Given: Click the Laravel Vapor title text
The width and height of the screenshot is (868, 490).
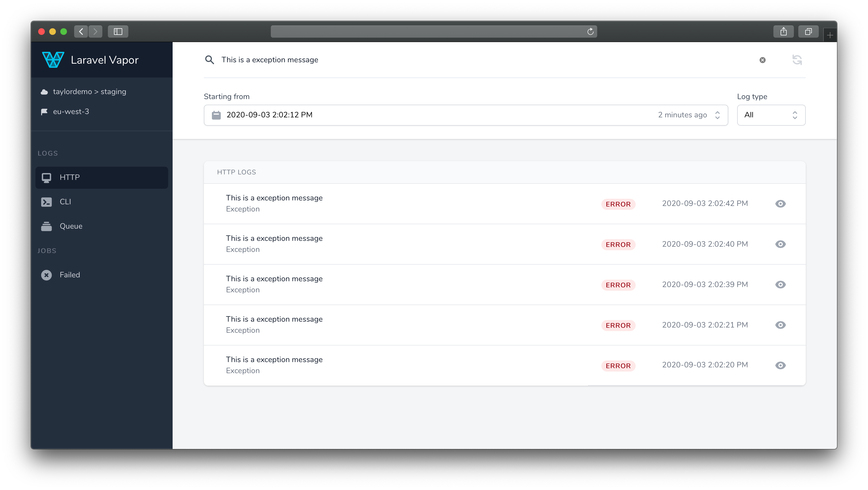Looking at the screenshot, I should 105,60.
